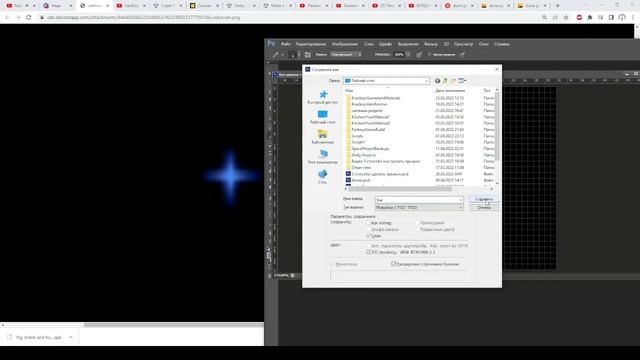640x360 pixels.
Task: Toggle the Плашечные цвета checkbox
Action: click(x=418, y=229)
